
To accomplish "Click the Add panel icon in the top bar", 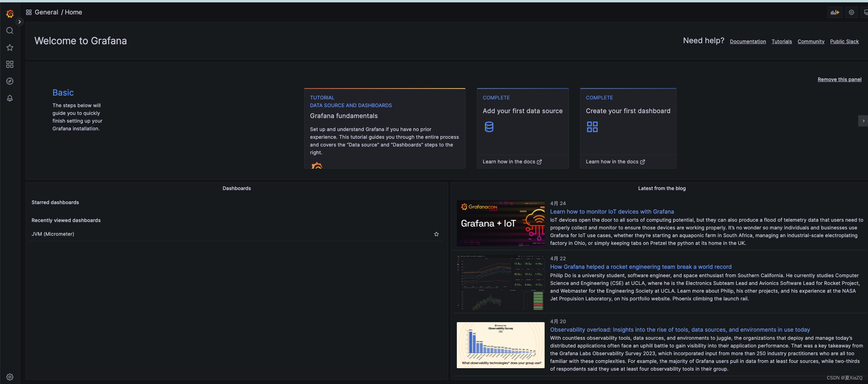I will pos(835,12).
